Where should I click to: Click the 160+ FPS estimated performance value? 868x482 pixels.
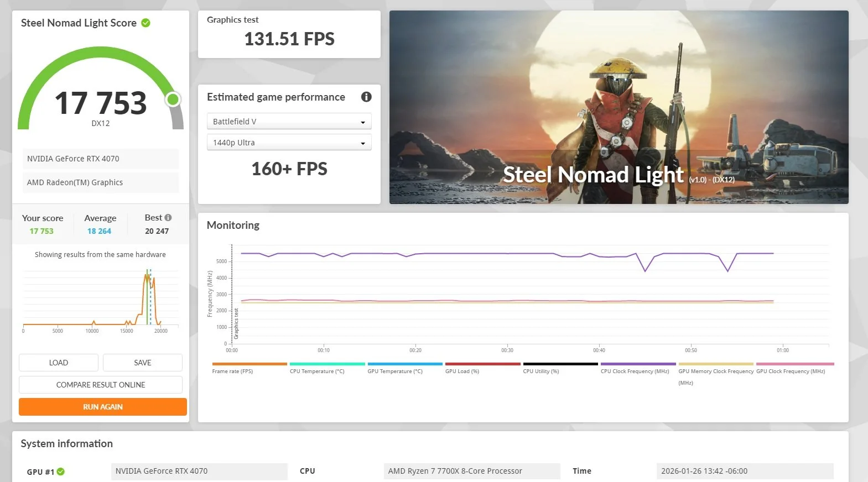tap(289, 169)
